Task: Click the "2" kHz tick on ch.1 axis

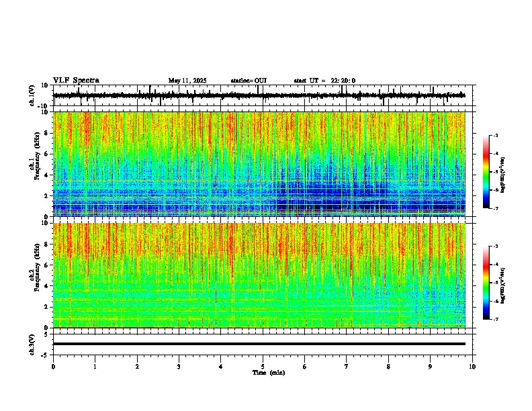Action: [x=46, y=196]
